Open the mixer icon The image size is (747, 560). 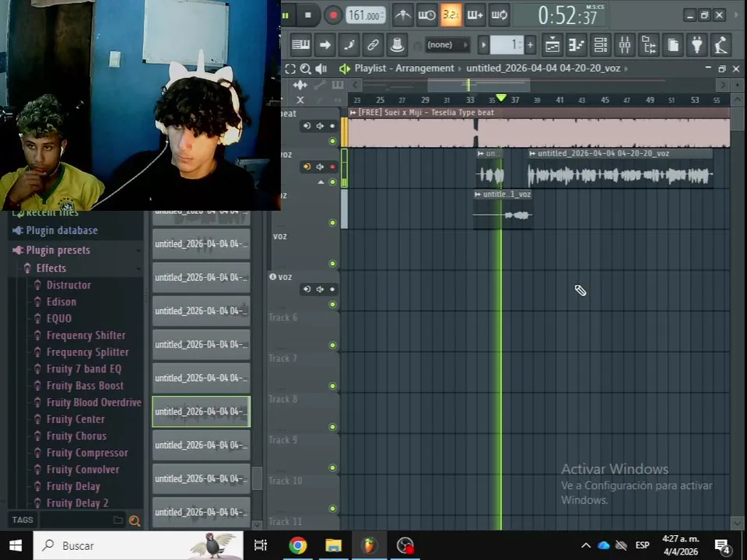[x=625, y=45]
